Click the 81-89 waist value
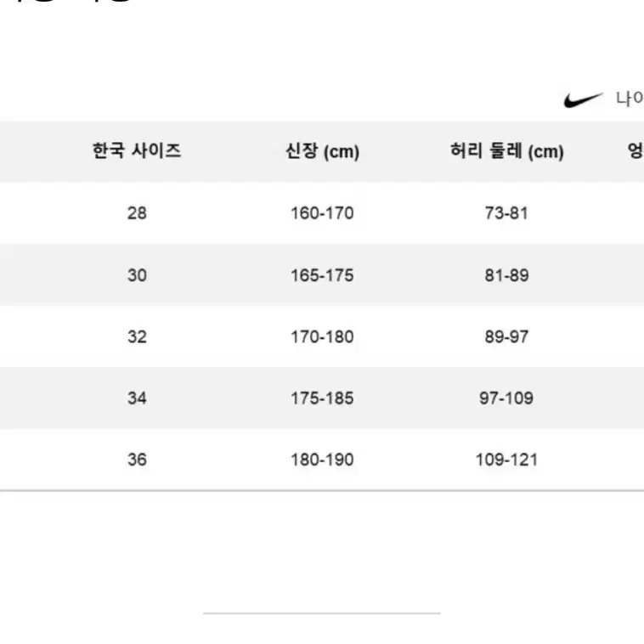Image resolution: width=644 pixels, height=644 pixels. point(506,275)
